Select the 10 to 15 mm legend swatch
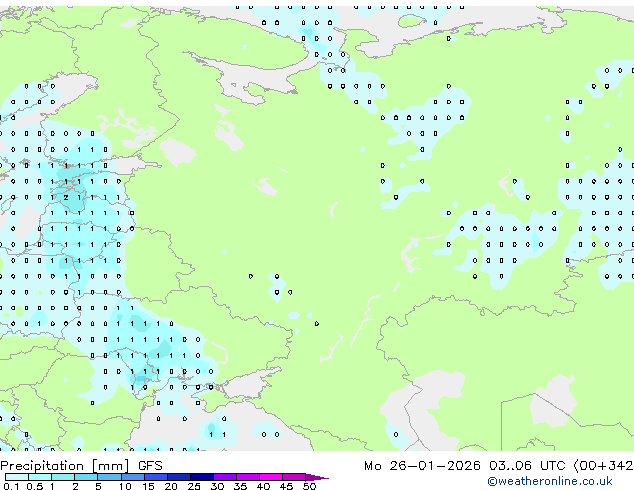Screen dimensions: 634x490 tap(133, 477)
